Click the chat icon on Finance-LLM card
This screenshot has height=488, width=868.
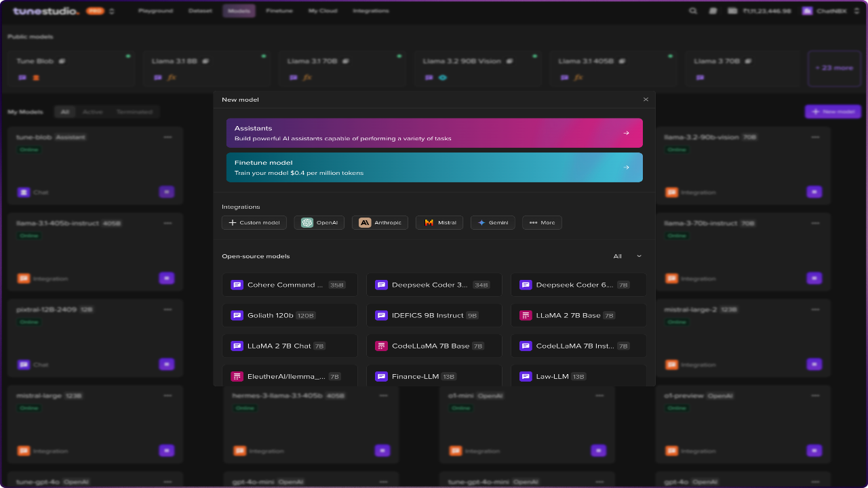point(381,377)
